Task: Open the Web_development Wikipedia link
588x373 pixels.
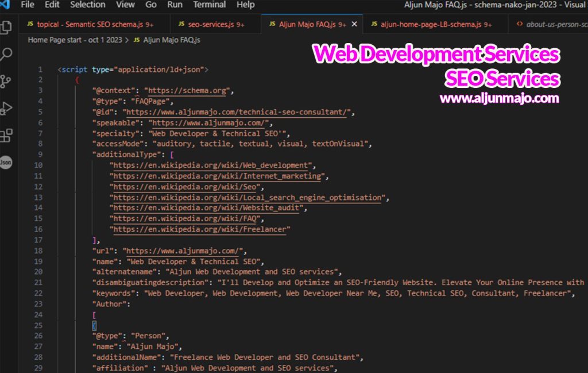Action: coord(210,166)
